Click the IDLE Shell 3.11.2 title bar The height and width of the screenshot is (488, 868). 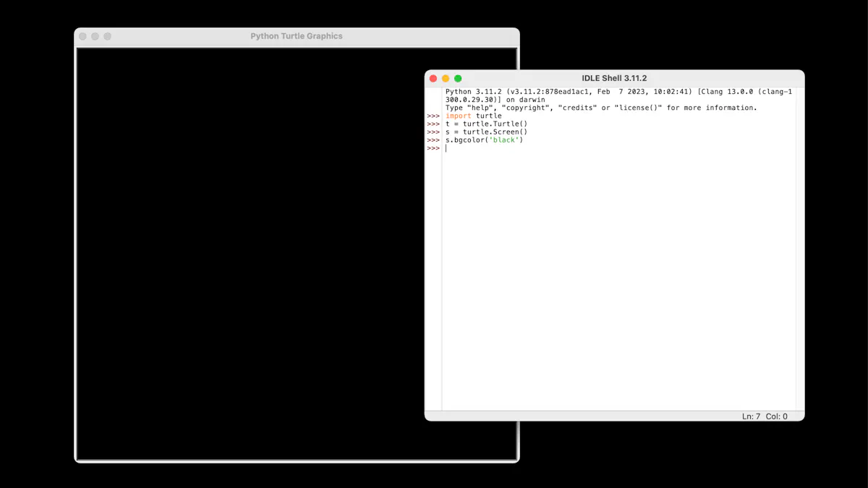(615, 78)
